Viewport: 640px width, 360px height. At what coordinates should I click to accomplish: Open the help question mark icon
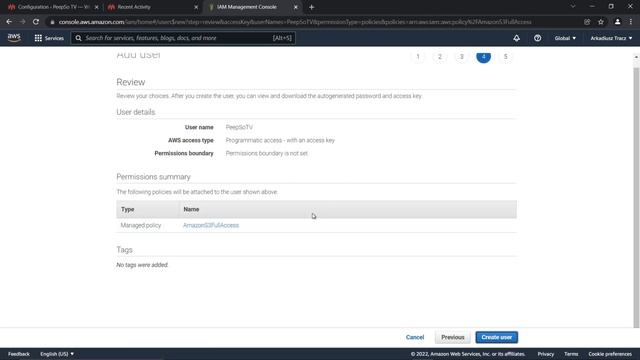tap(537, 38)
